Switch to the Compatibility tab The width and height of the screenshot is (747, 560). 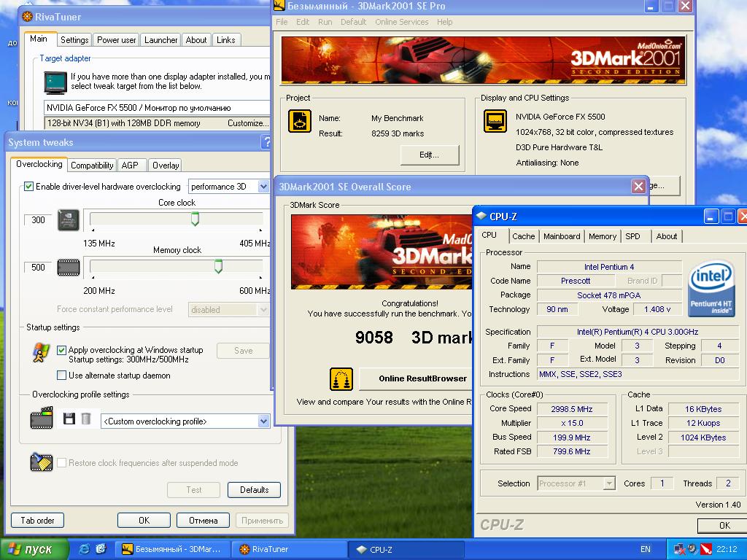click(91, 166)
